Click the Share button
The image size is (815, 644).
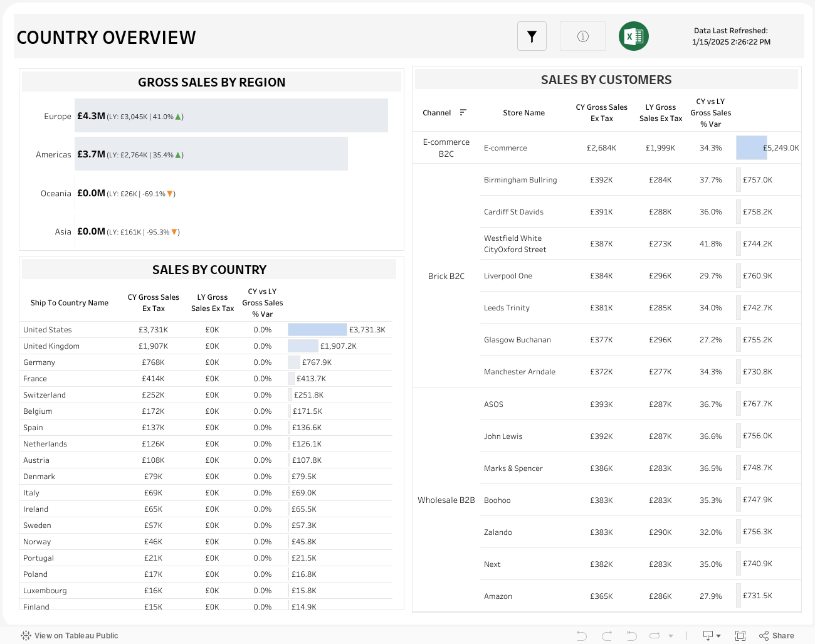777,636
